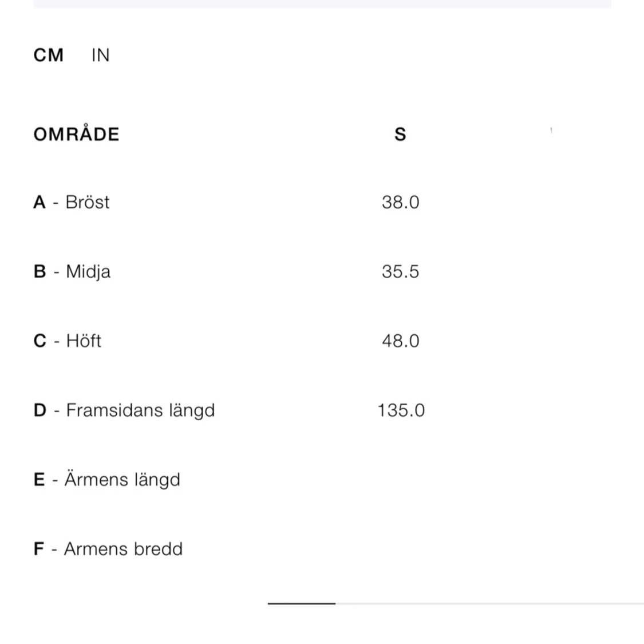
Task: Click the Höft value 48.0
Action: (401, 341)
